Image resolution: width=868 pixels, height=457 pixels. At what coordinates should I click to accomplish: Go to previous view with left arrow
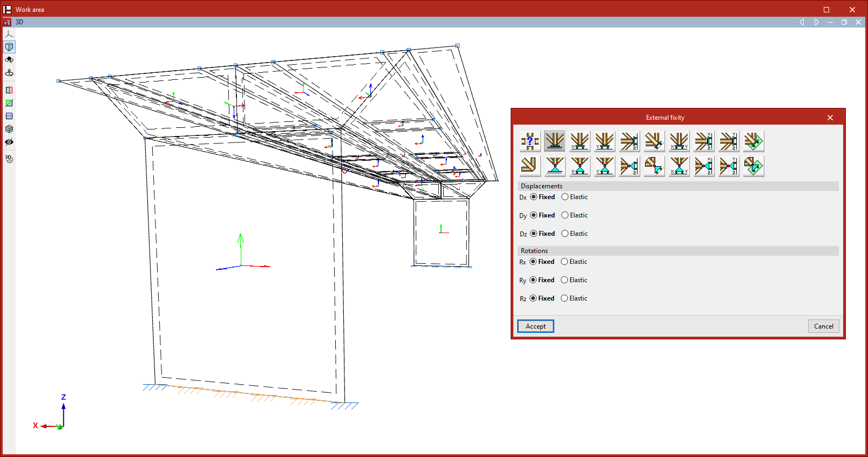pyautogui.click(x=802, y=22)
